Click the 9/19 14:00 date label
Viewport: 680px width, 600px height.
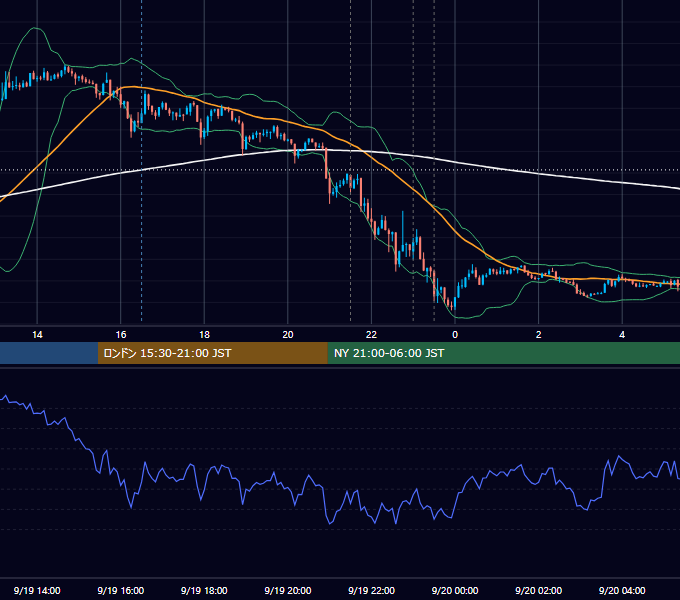pyautogui.click(x=37, y=590)
